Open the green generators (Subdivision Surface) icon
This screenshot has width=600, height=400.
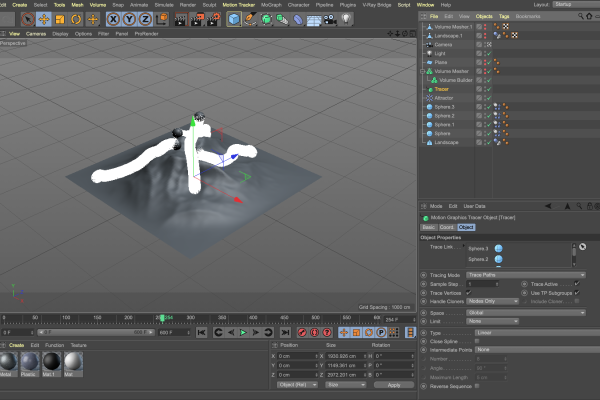[x=266, y=19]
